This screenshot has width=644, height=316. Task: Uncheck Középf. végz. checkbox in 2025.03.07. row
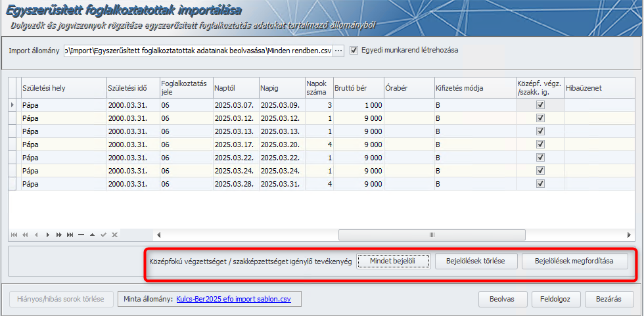pyautogui.click(x=540, y=105)
